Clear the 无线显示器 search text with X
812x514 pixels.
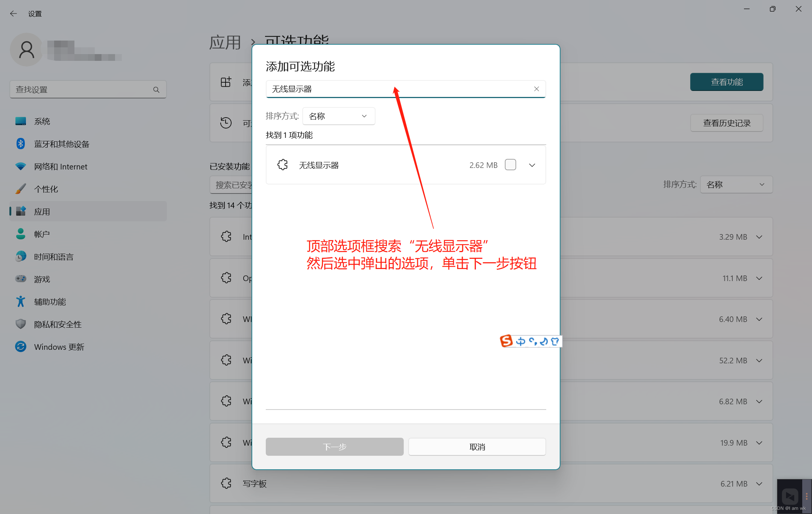(536, 89)
